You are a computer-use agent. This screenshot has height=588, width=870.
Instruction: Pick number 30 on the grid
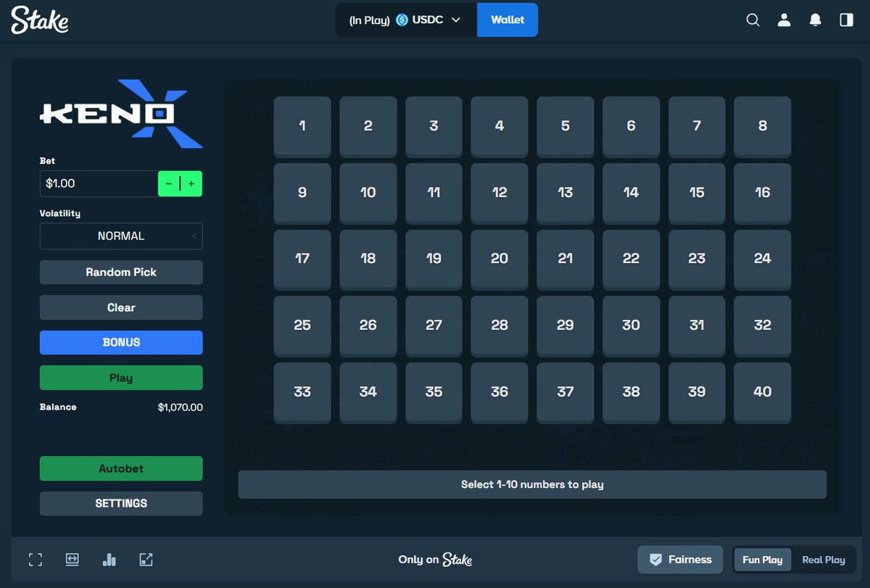pos(631,326)
